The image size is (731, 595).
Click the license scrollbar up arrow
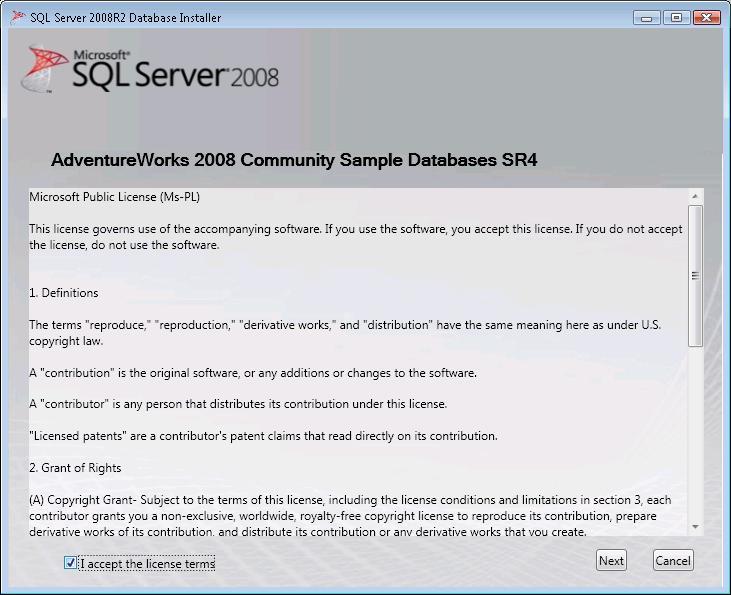click(695, 196)
